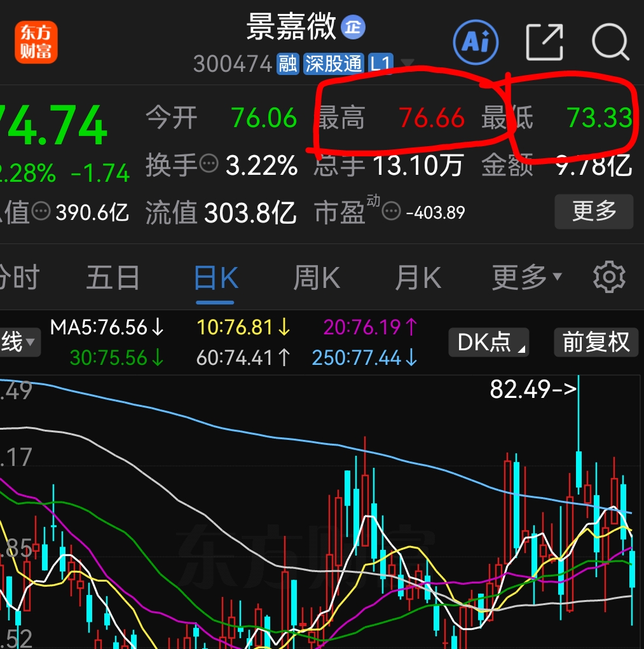This screenshot has height=649, width=644.
Task: Tap the 分时 chart tab
Action: tap(18, 278)
